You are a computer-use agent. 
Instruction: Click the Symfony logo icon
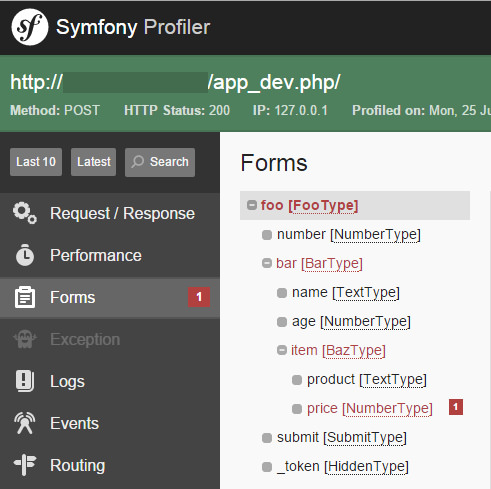click(30, 27)
